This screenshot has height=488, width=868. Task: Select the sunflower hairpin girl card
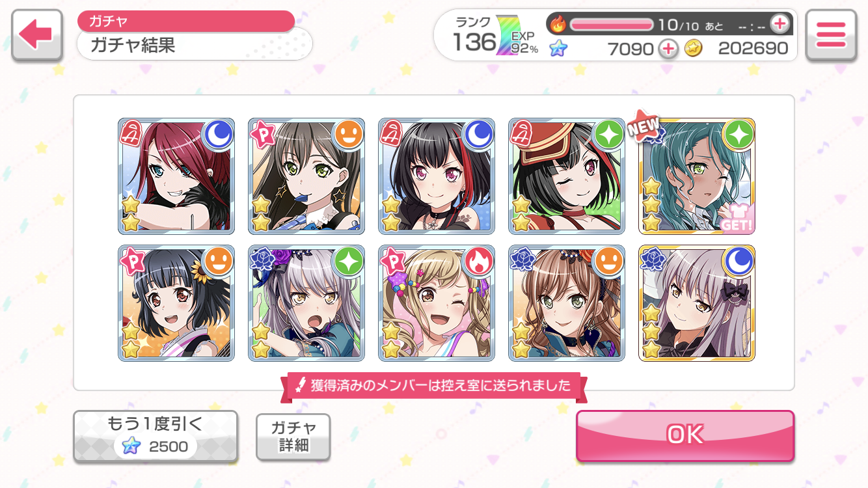tap(176, 303)
